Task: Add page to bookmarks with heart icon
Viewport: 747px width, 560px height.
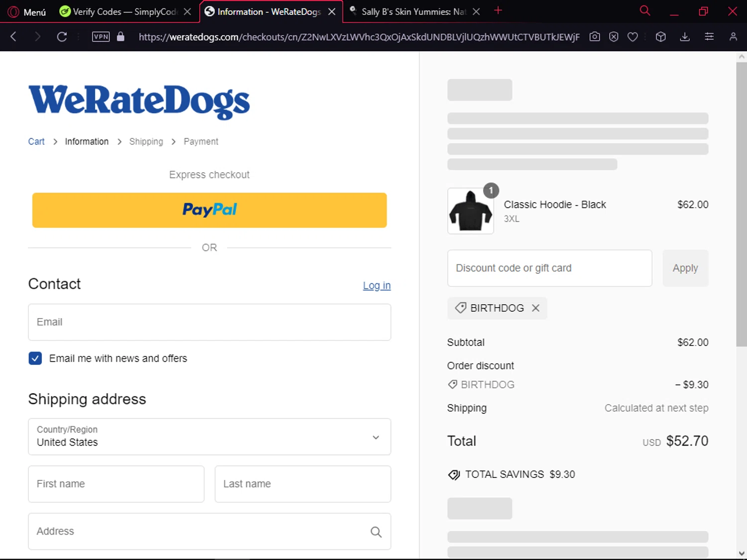Action: coord(632,36)
